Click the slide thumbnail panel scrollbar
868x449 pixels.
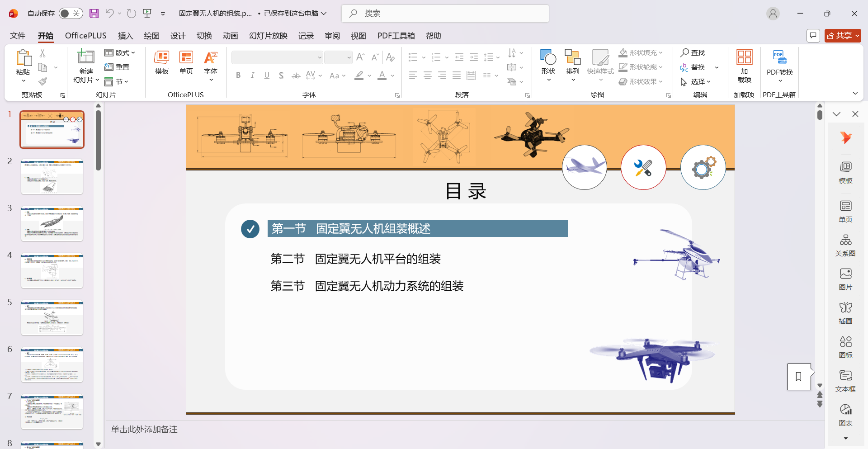pyautogui.click(x=98, y=140)
